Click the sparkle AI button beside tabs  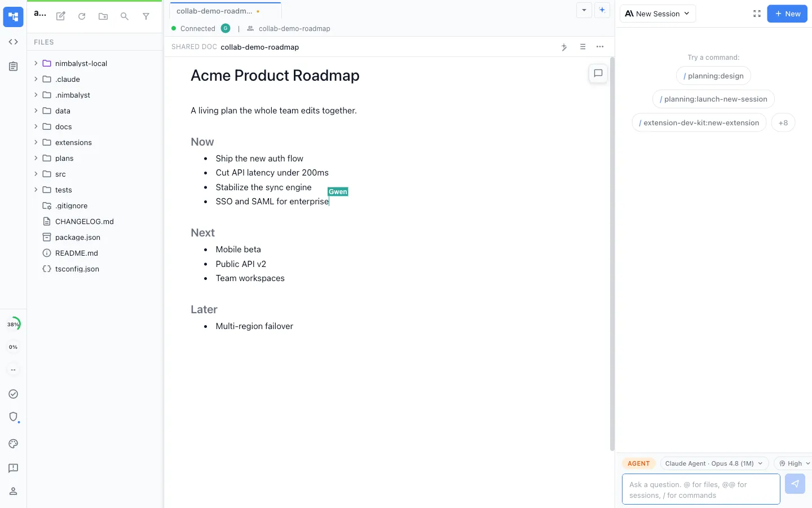[602, 10]
